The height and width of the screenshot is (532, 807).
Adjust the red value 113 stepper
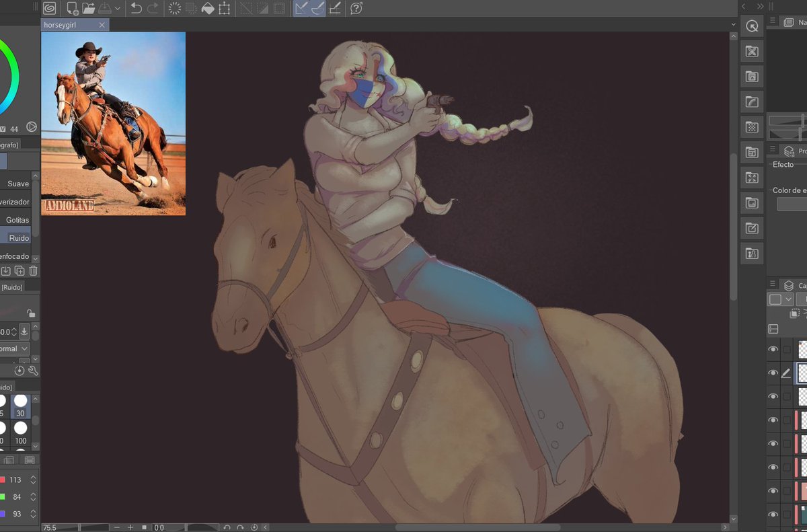tap(33, 480)
